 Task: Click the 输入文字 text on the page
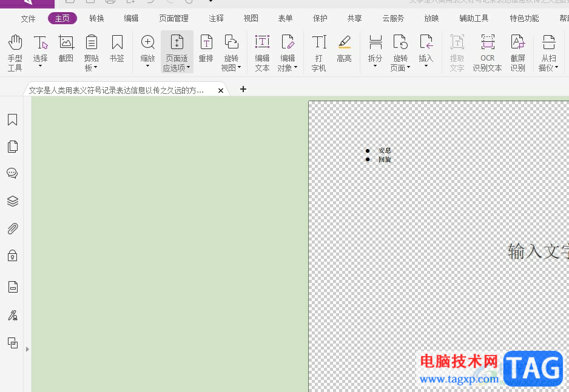(538, 251)
